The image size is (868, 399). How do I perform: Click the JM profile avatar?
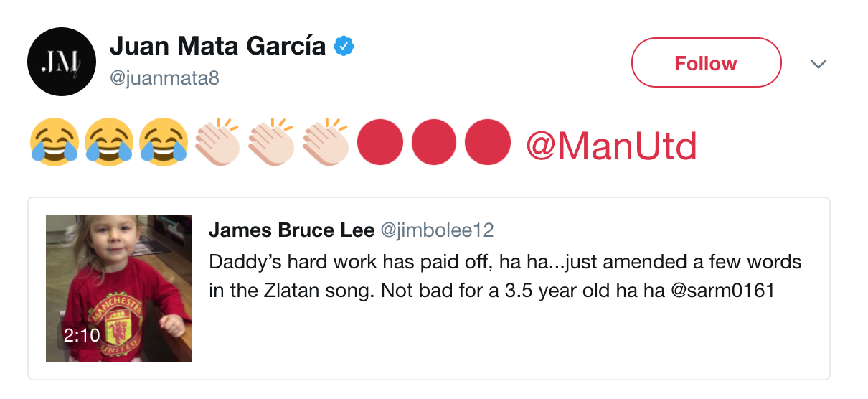tap(62, 62)
